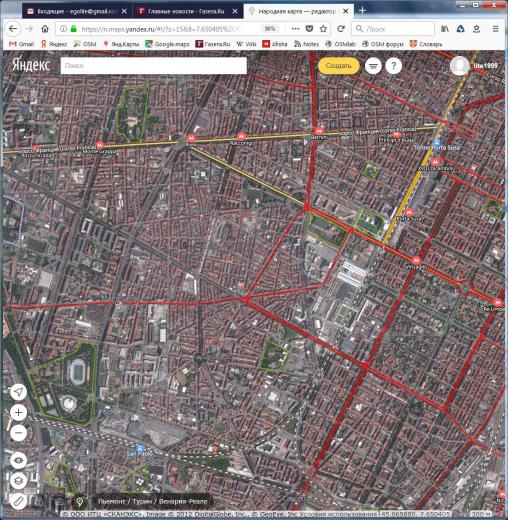Click the Porta Susa metro station marker
The image size is (508, 520).
click(437, 142)
